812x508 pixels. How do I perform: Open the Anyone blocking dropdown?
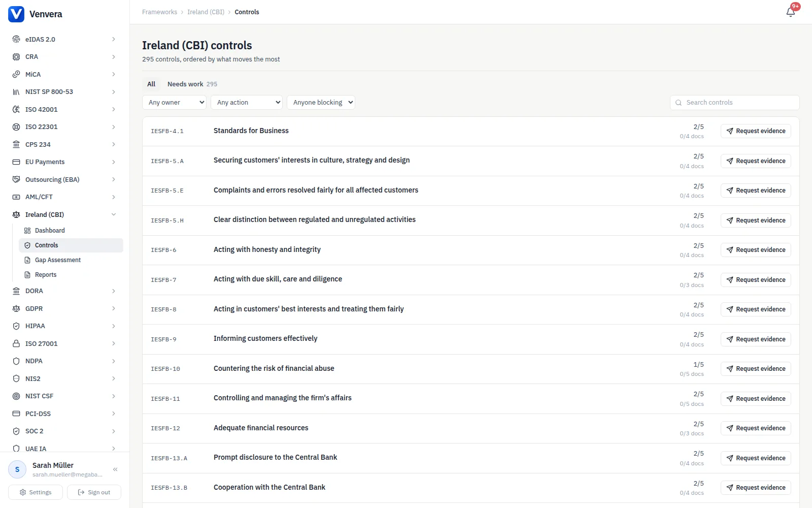[321, 103]
